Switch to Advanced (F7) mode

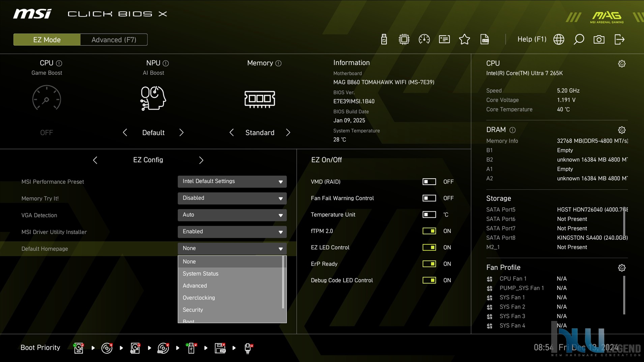114,40
